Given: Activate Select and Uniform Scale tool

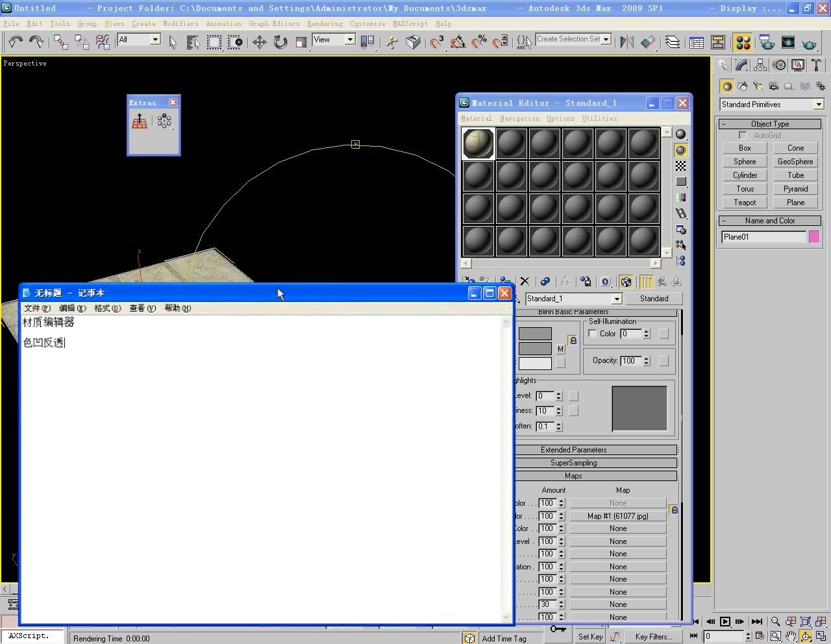Looking at the screenshot, I should pos(301,42).
